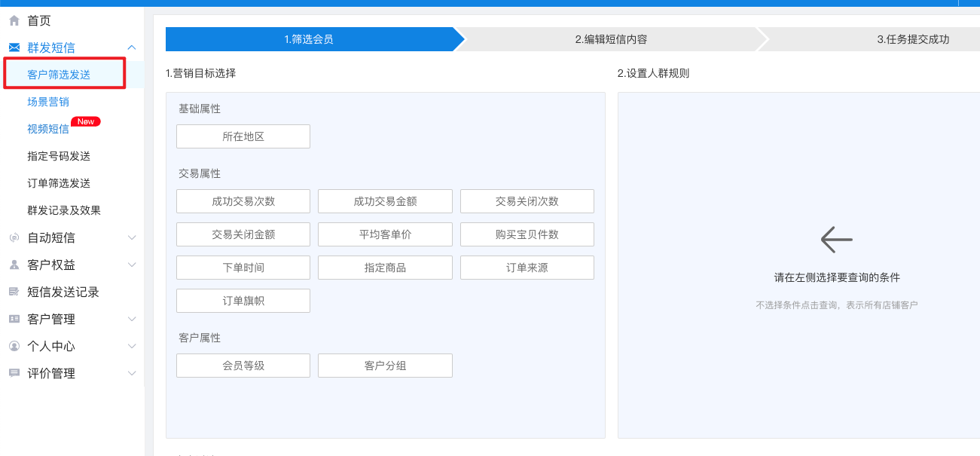Choose the 客户分组 condition
Viewport: 980px width, 456px height.
[385, 366]
